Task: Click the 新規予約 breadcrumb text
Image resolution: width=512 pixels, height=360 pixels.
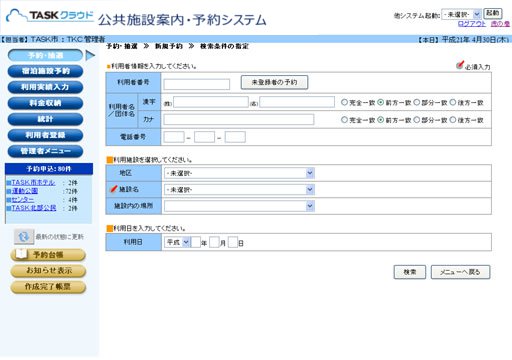Action: click(169, 46)
